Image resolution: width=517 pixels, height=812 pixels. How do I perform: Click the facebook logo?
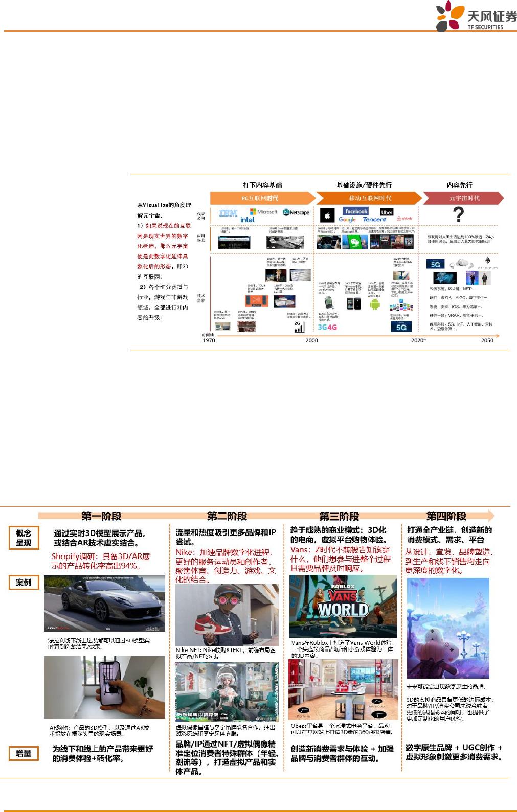coord(356,211)
